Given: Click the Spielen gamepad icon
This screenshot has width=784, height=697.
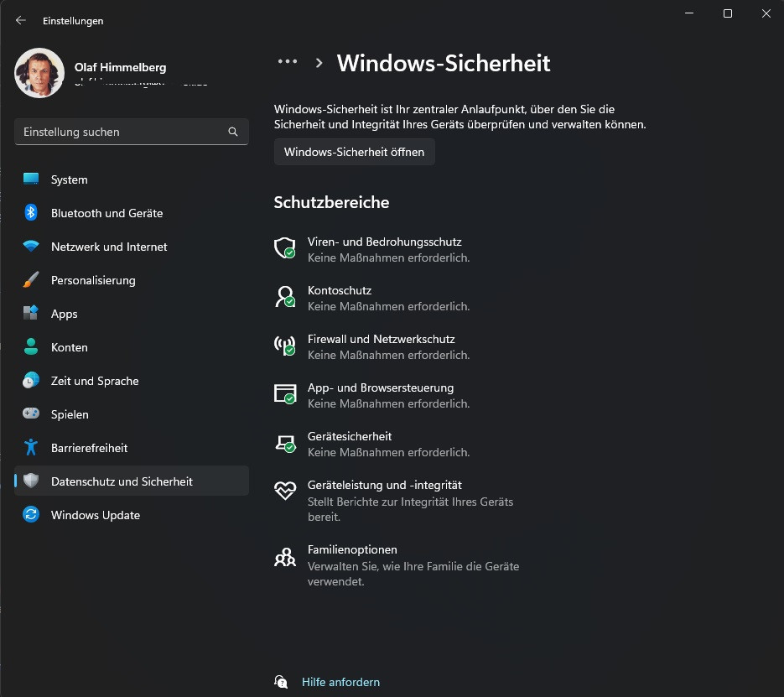Looking at the screenshot, I should coord(31,414).
